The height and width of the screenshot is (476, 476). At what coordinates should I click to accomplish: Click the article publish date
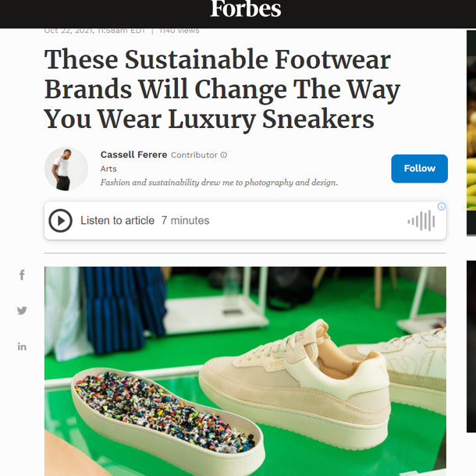pos(94,30)
